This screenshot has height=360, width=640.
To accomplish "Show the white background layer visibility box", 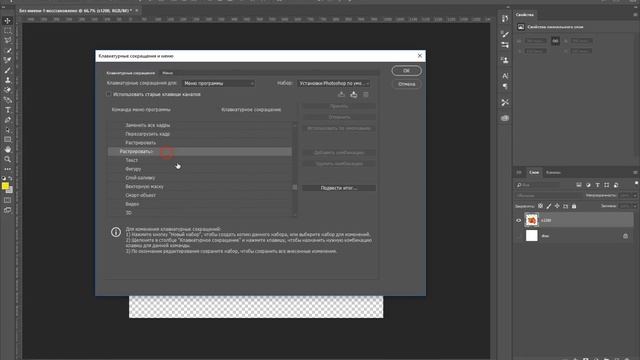I will click(518, 236).
